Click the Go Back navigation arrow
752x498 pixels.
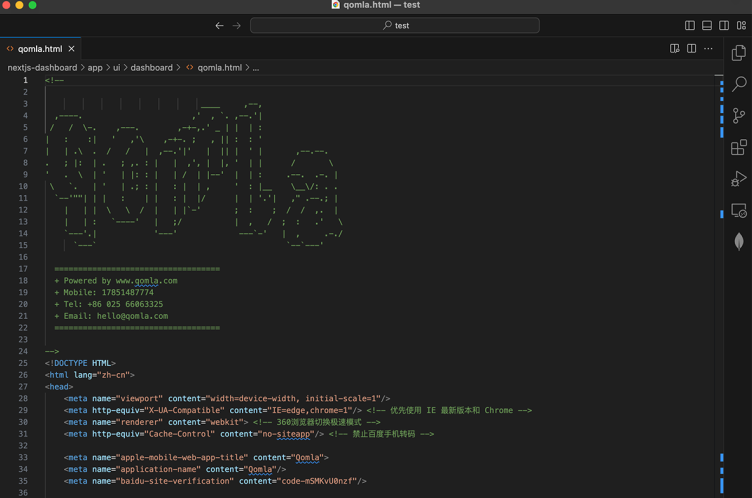pyautogui.click(x=219, y=25)
